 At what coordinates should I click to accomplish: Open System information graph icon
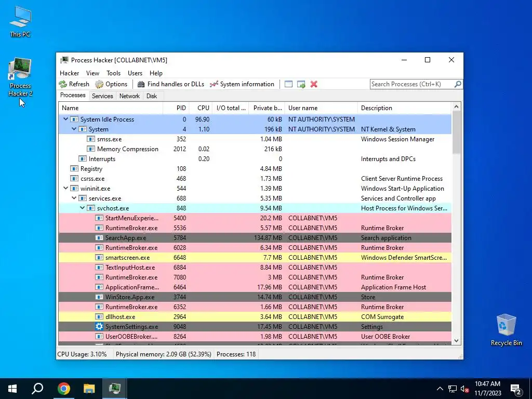pyautogui.click(x=214, y=84)
